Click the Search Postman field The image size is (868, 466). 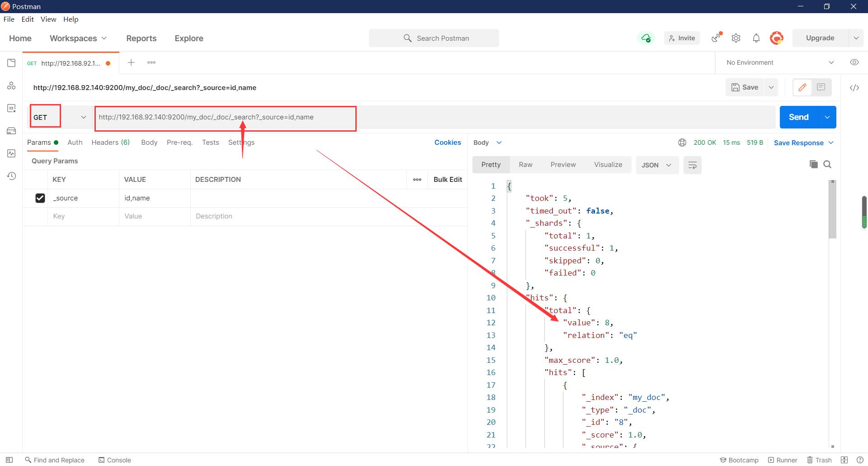click(434, 38)
